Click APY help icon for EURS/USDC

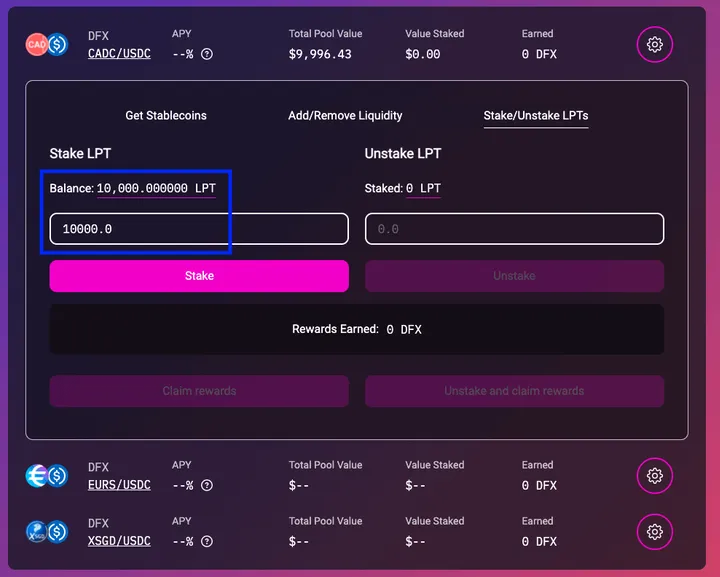point(207,485)
